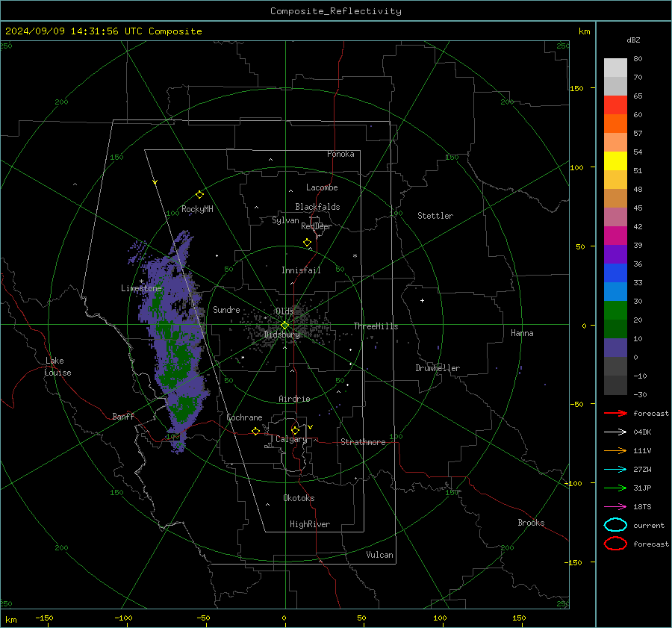
Task: Click the Strathmore label
Action: point(363,442)
